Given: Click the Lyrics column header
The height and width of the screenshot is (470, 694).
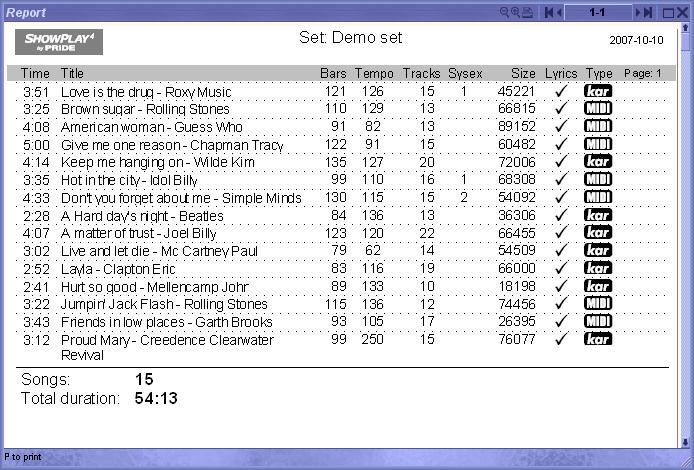Looking at the screenshot, I should [x=561, y=73].
